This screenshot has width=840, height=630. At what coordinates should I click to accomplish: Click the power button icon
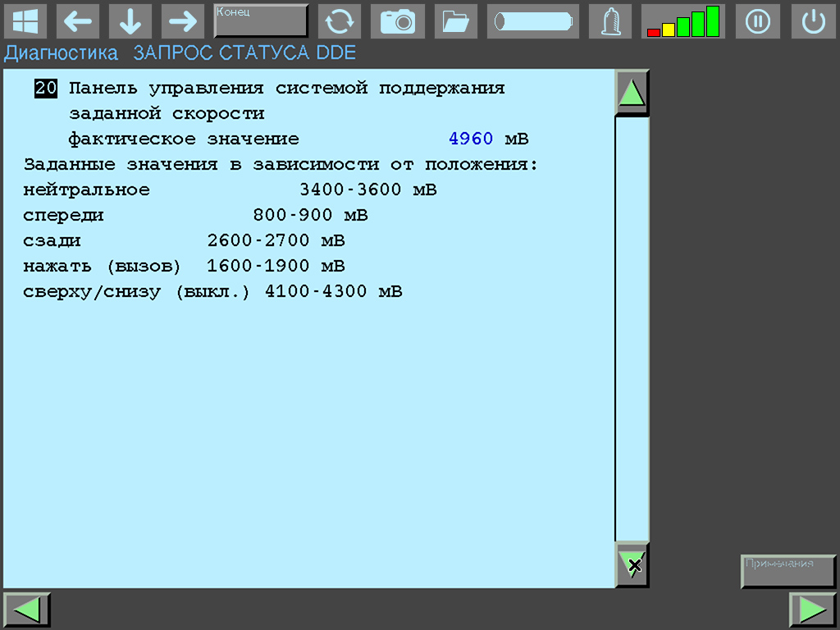click(813, 21)
